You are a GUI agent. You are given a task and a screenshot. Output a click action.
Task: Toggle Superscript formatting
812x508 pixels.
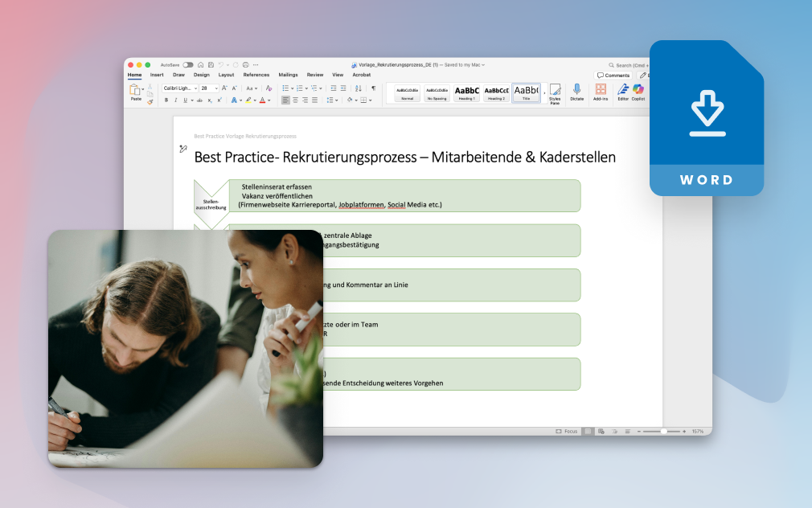tap(219, 100)
